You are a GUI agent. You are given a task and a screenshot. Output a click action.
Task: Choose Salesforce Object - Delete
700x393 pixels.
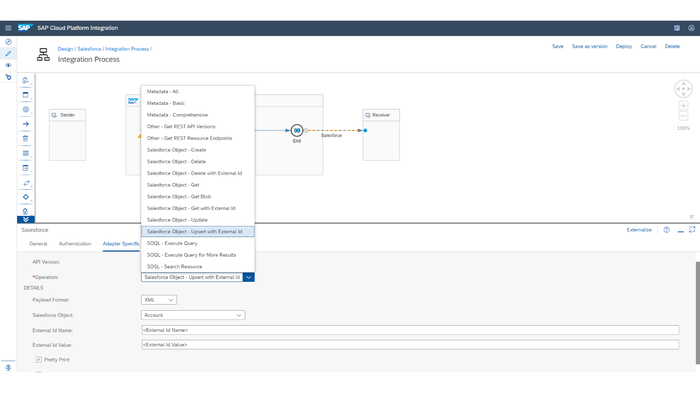(x=198, y=162)
